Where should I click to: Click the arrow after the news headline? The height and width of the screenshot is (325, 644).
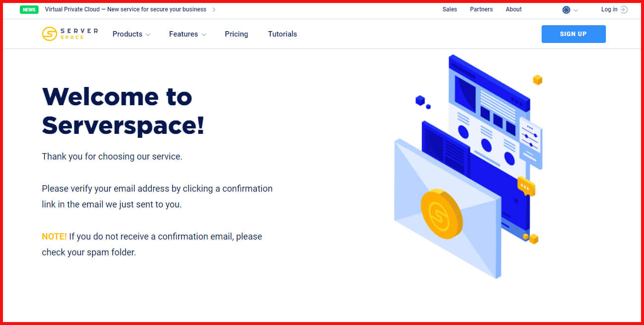click(x=214, y=9)
